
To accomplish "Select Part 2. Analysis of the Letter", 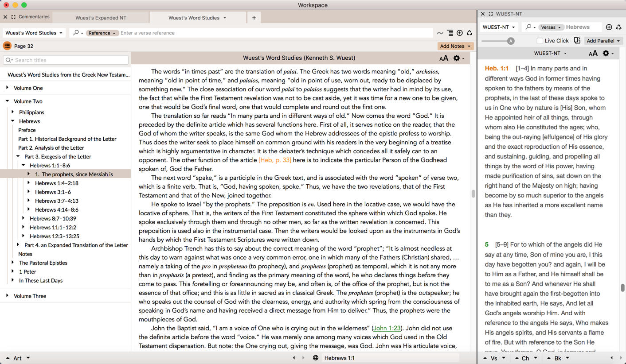I will click(x=51, y=148).
